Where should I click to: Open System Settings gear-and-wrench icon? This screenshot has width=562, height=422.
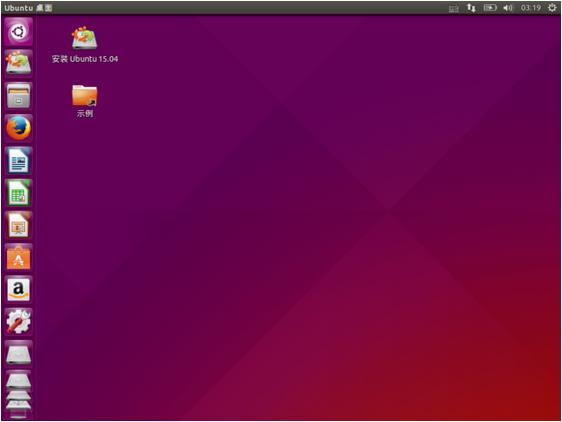coord(18,322)
